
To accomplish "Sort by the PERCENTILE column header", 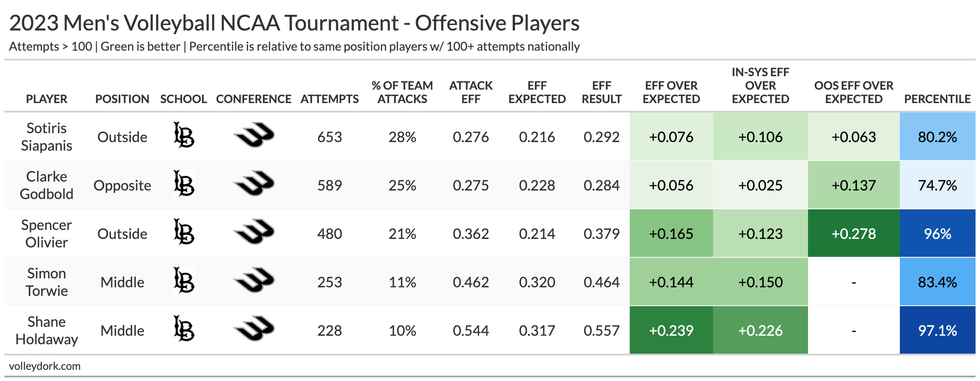I will (x=937, y=99).
